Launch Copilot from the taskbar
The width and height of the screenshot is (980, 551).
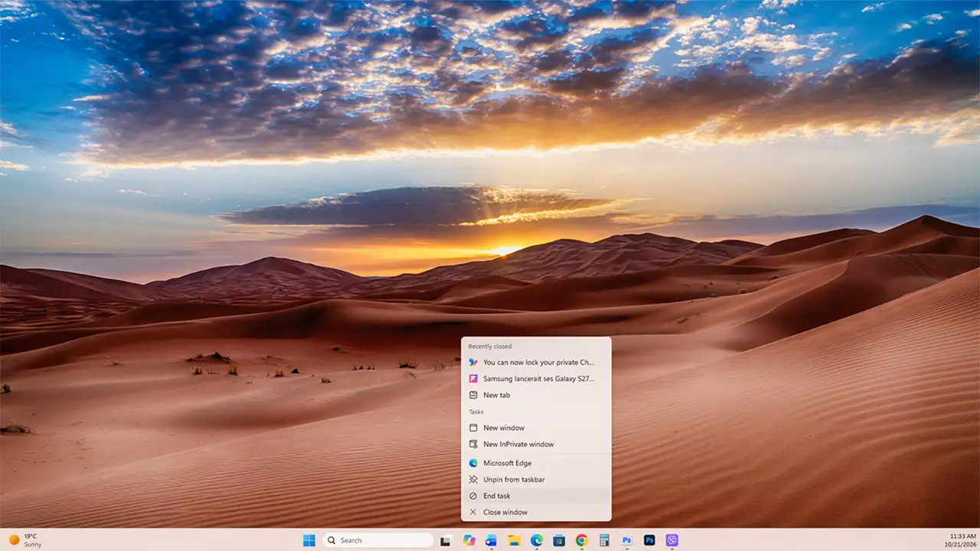coord(469,540)
